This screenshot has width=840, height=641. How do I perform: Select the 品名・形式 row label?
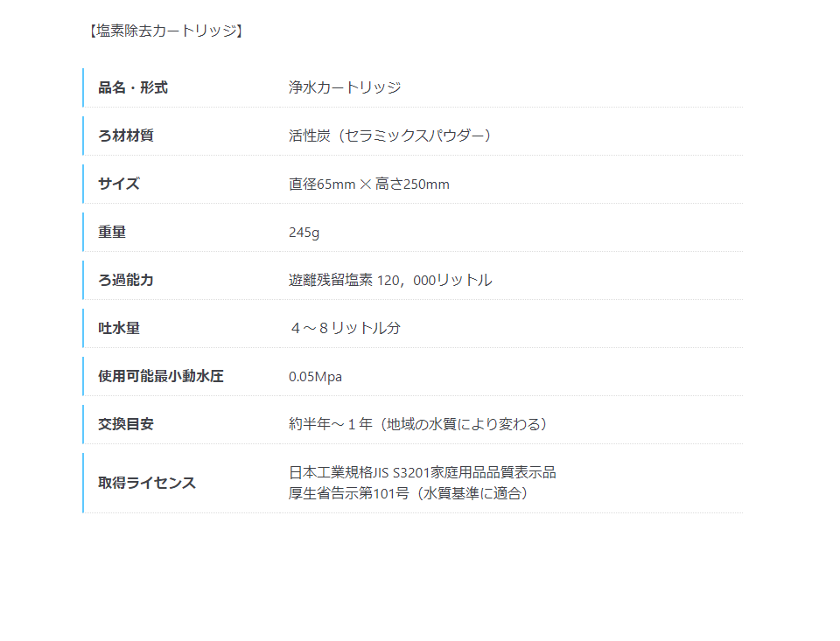[133, 87]
